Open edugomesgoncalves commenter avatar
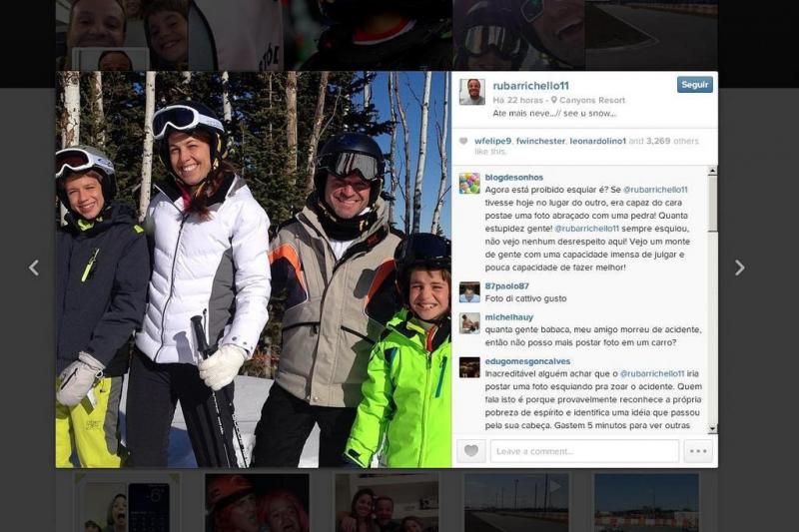 [469, 367]
